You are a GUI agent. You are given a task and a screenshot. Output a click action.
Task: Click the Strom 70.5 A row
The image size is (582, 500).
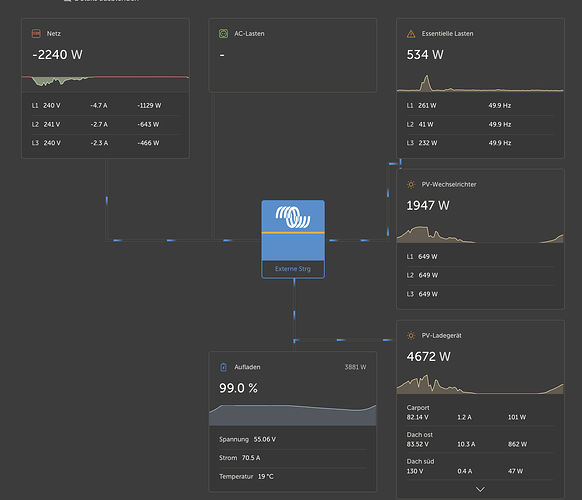[293, 458]
